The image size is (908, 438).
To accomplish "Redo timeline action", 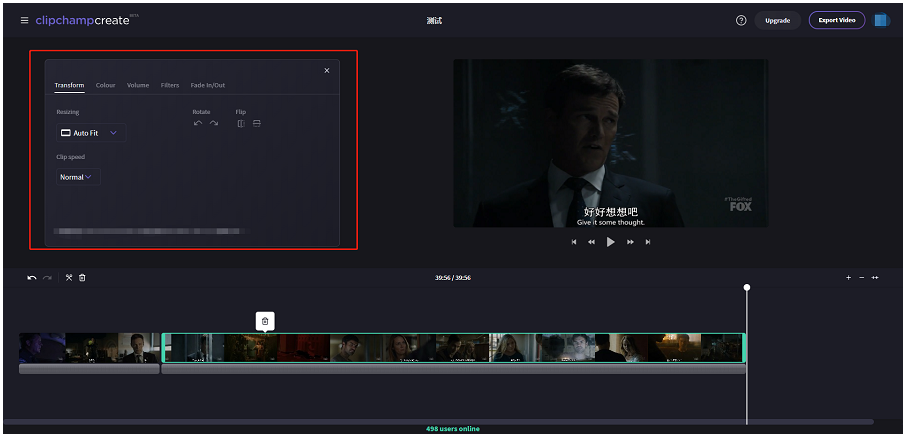I will (x=47, y=278).
